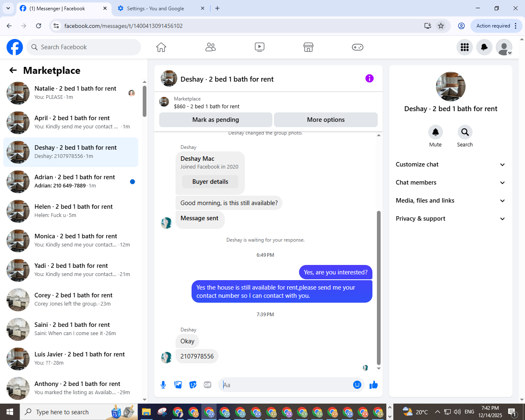Open Adrian's unread conversation

[x=71, y=182]
